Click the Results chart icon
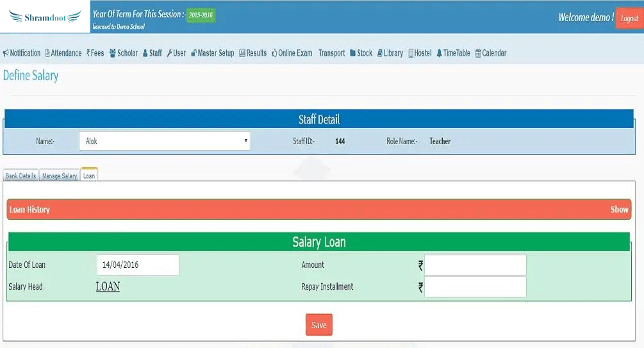Viewport: 644px width, 348px height. [242, 53]
